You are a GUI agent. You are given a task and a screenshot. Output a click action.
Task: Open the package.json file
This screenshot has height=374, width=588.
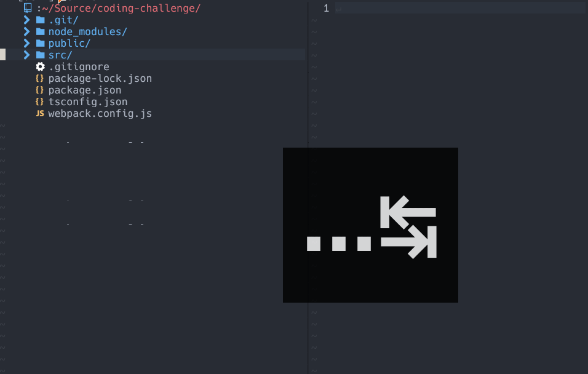(85, 90)
